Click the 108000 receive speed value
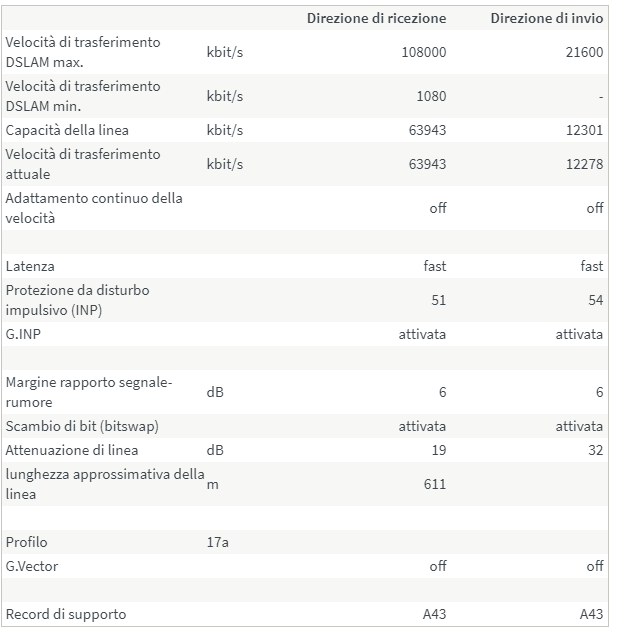Viewport: 626px width, 638px height. click(x=423, y=52)
